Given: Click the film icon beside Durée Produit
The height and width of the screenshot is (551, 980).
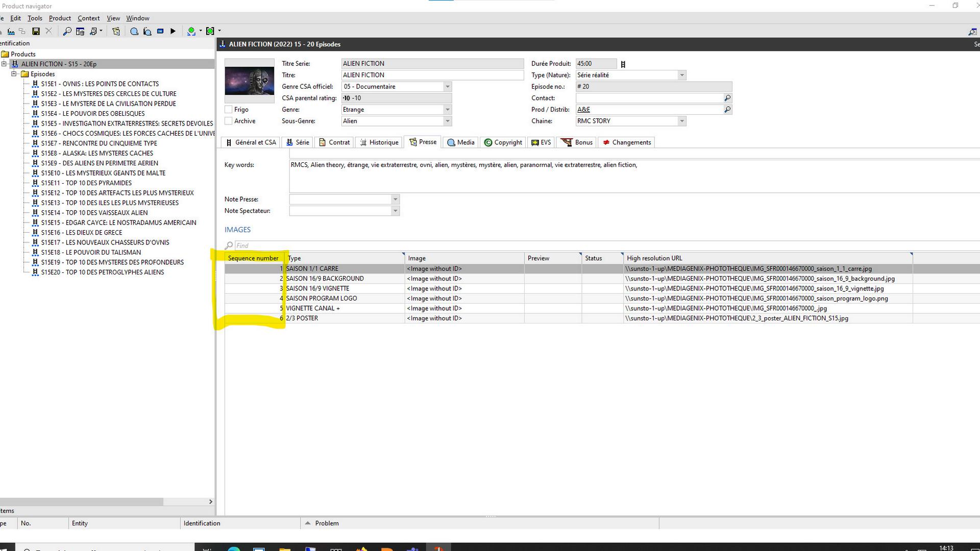Looking at the screenshot, I should [x=623, y=64].
